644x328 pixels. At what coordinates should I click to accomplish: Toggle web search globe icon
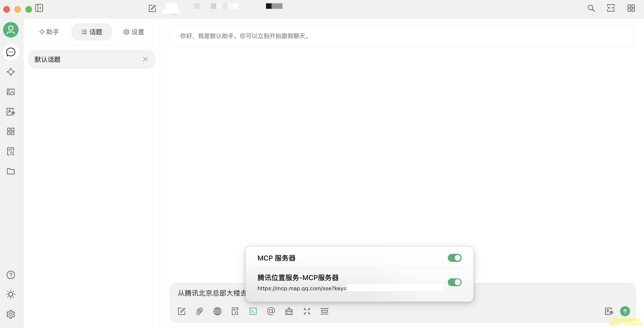coord(217,311)
